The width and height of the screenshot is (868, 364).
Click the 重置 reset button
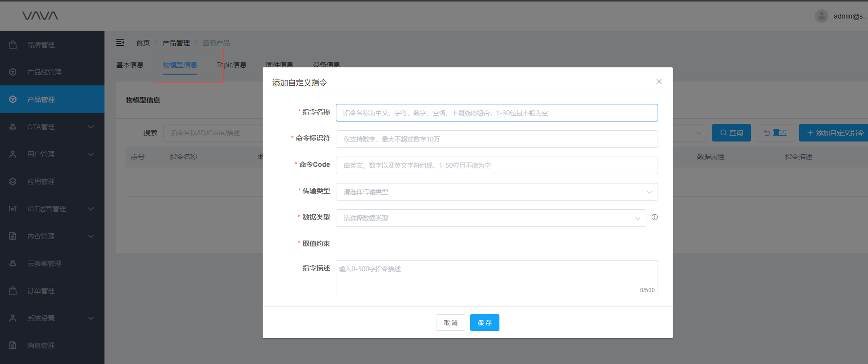(775, 133)
